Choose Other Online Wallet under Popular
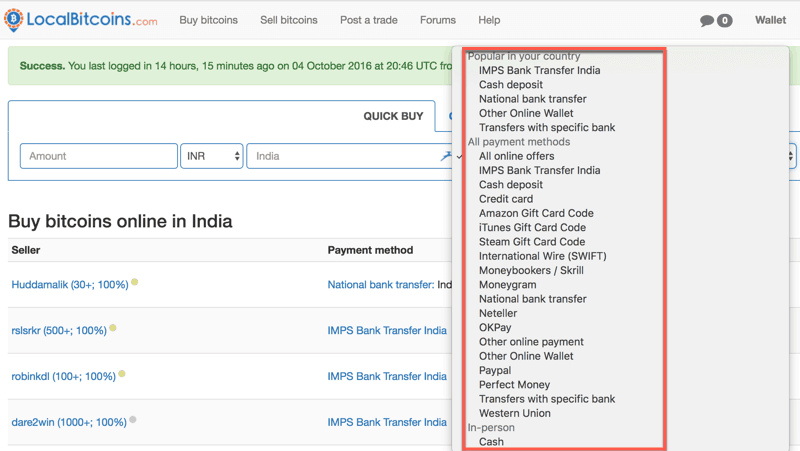Image resolution: width=800 pixels, height=451 pixels. tap(526, 113)
